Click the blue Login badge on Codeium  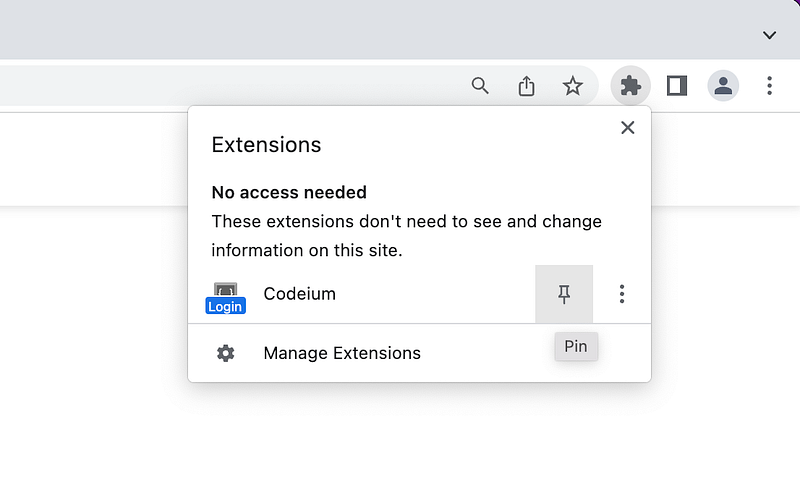(226, 306)
